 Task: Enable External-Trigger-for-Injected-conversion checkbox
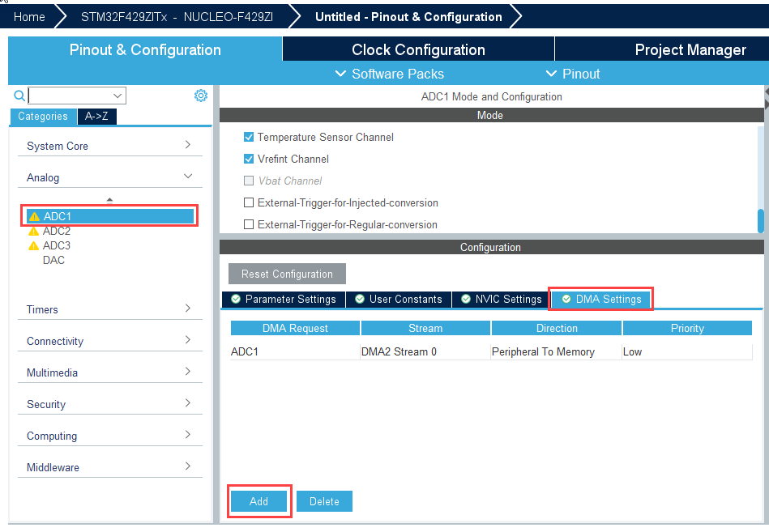pyautogui.click(x=249, y=203)
